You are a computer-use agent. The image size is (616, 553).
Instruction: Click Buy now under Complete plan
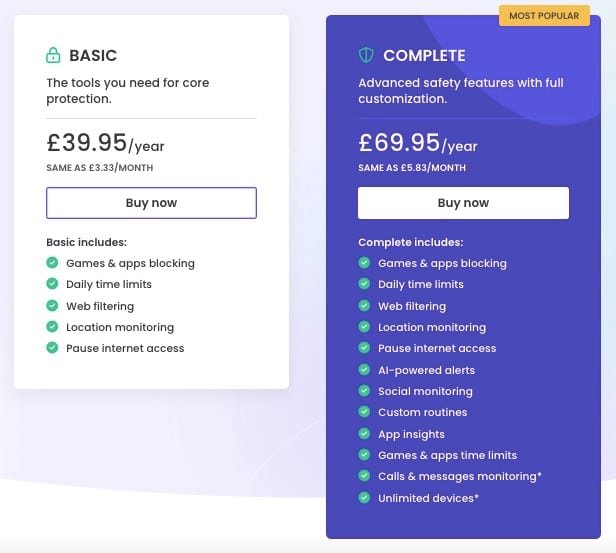463,203
